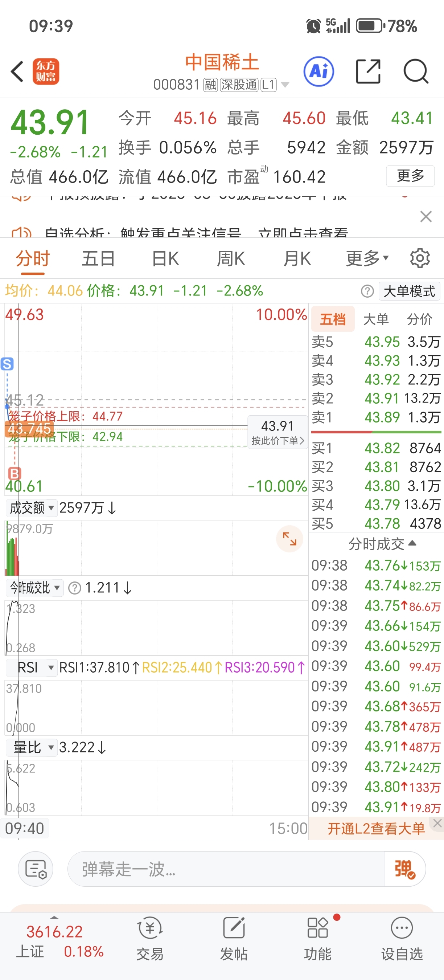Open chart settings gear icon

(420, 258)
